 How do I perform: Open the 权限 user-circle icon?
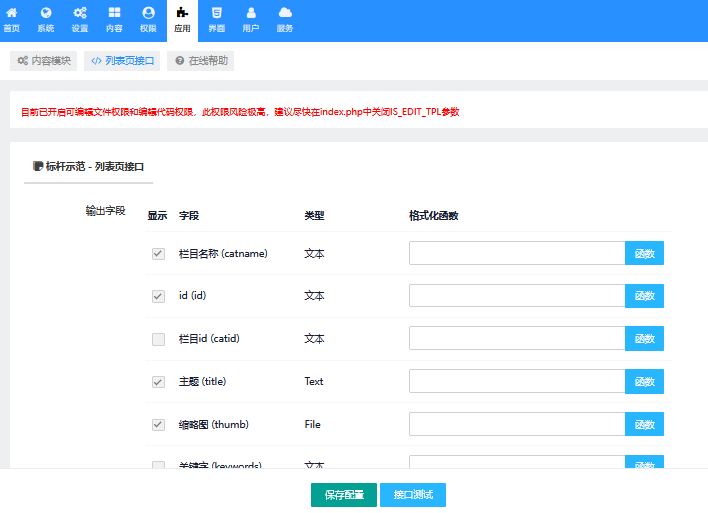[148, 13]
